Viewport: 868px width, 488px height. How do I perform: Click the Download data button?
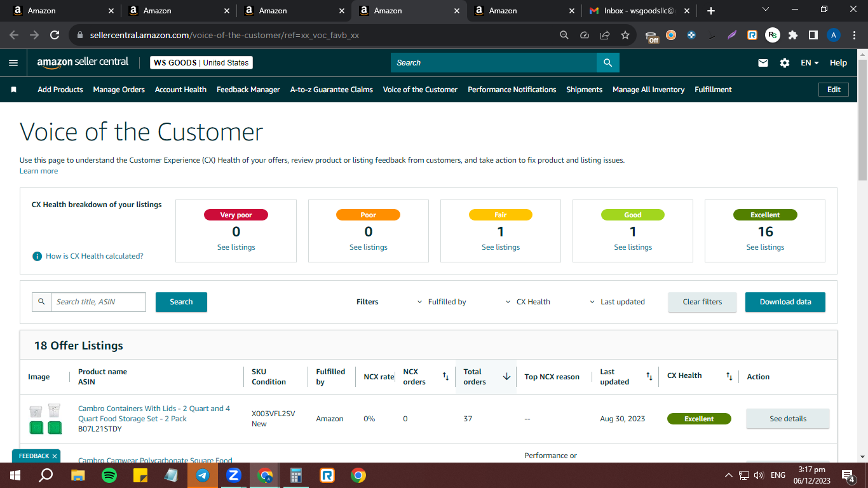(x=785, y=302)
